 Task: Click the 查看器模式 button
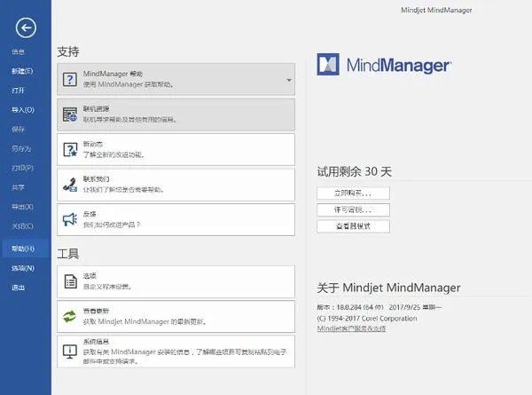tap(353, 226)
